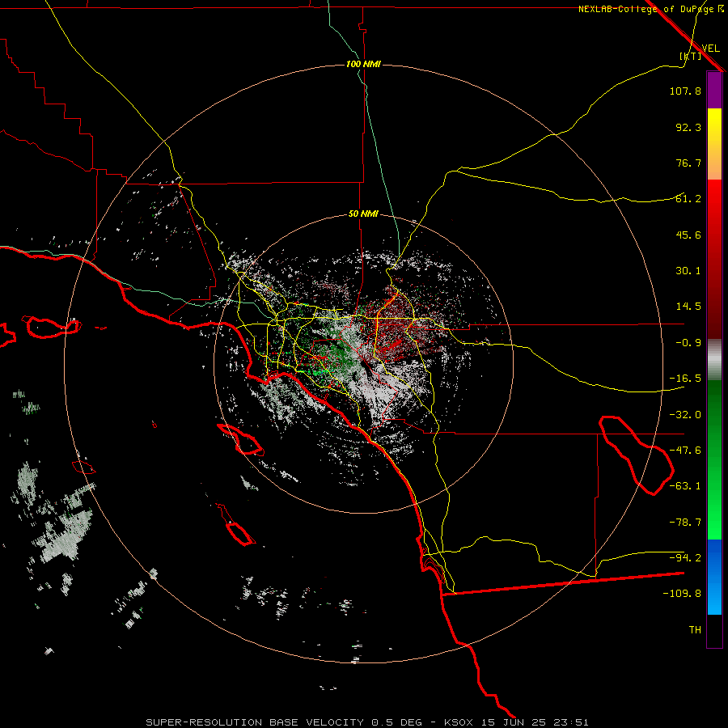This screenshot has width=728, height=728.
Task: Click the 30.1 value on velocity scale
Action: click(688, 271)
